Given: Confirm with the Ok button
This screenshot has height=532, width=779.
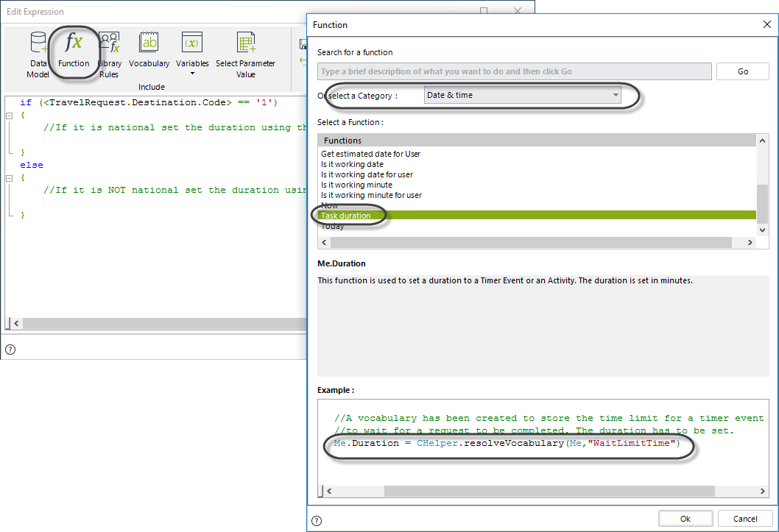Looking at the screenshot, I should [x=685, y=519].
